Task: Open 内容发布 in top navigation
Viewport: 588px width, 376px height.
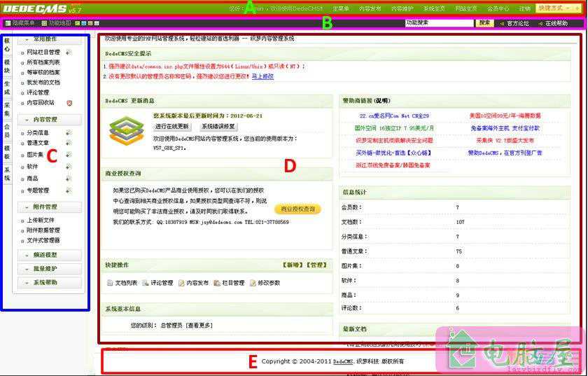Action: [x=370, y=8]
